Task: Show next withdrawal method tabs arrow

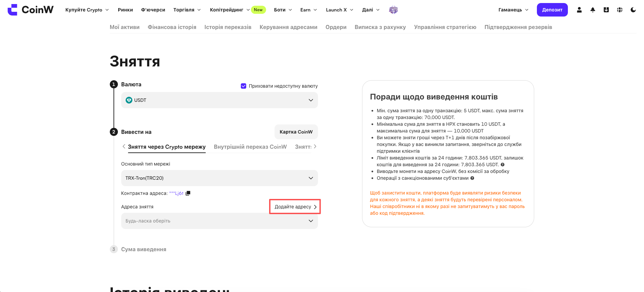Action: click(x=315, y=146)
